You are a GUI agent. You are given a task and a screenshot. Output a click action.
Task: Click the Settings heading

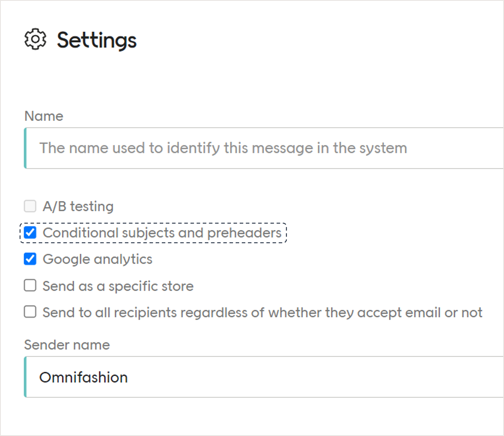pos(96,40)
